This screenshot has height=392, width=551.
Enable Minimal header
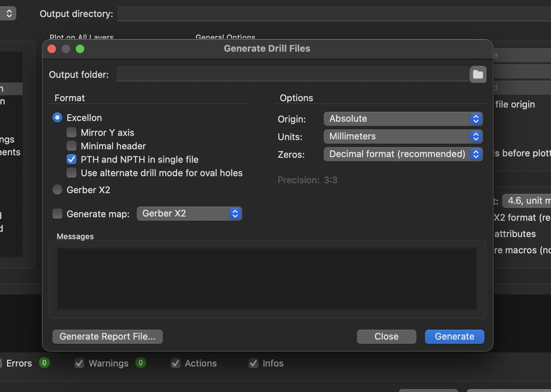(71, 146)
